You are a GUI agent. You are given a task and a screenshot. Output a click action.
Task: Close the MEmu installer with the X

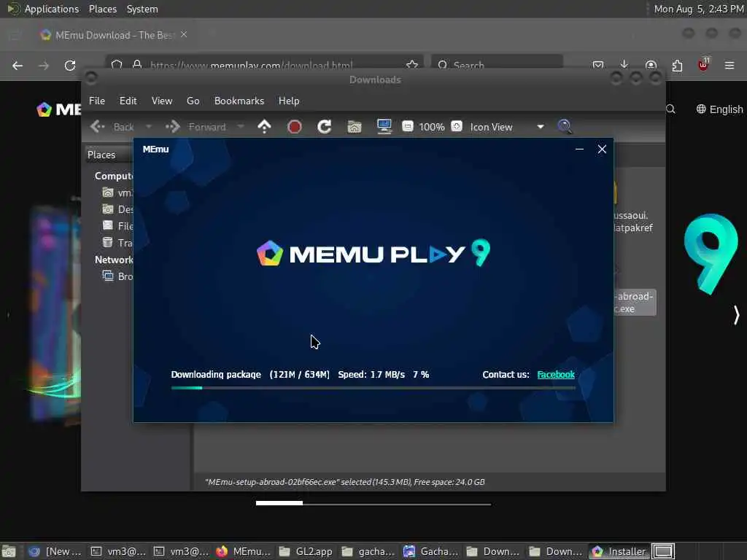click(602, 149)
